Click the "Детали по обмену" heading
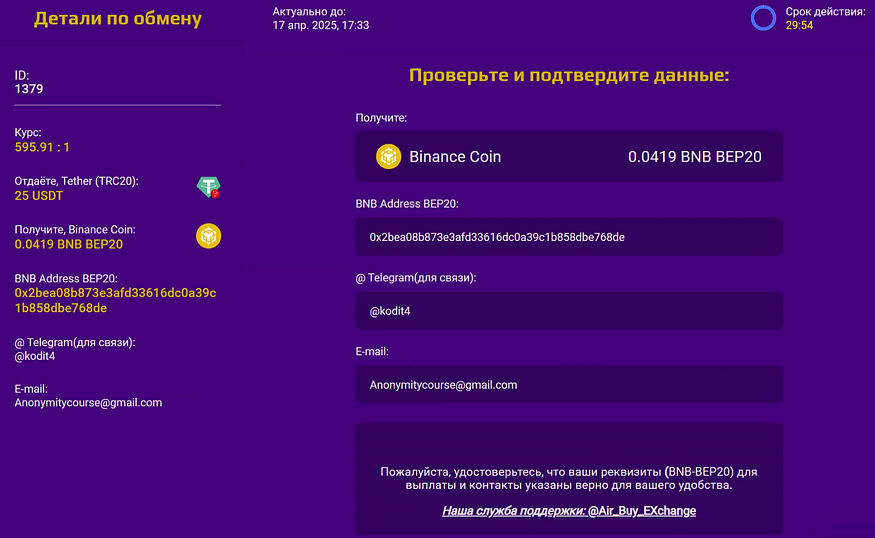 tap(118, 18)
